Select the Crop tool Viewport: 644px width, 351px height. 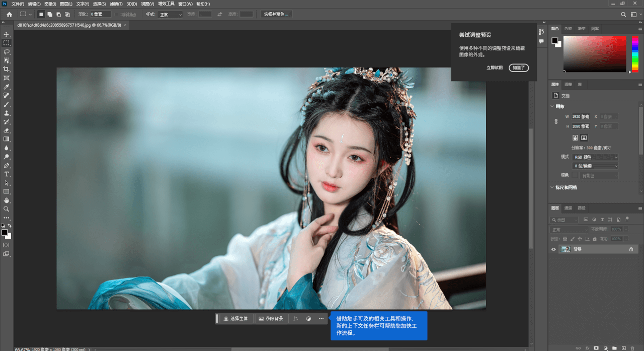click(x=7, y=69)
